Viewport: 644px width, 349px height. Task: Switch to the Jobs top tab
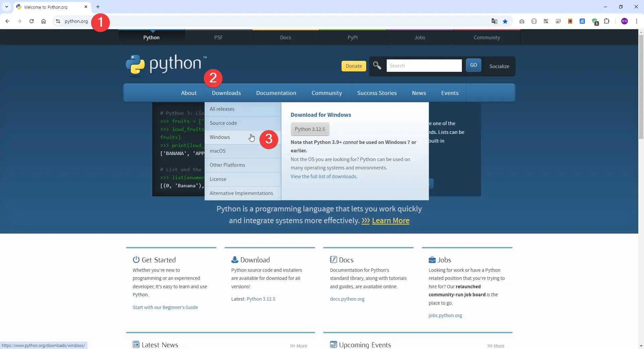click(x=420, y=37)
